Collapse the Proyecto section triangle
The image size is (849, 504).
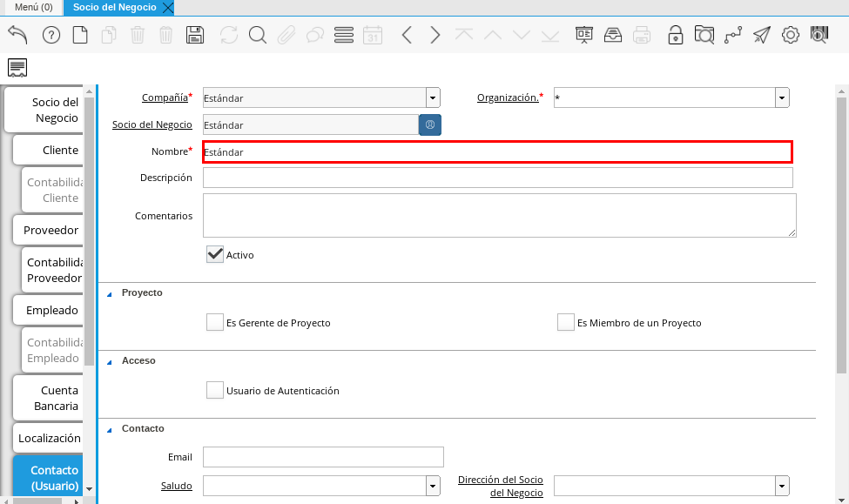point(110,293)
